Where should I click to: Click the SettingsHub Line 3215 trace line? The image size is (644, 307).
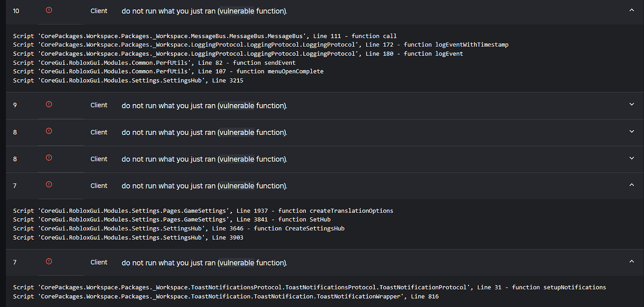click(x=128, y=80)
